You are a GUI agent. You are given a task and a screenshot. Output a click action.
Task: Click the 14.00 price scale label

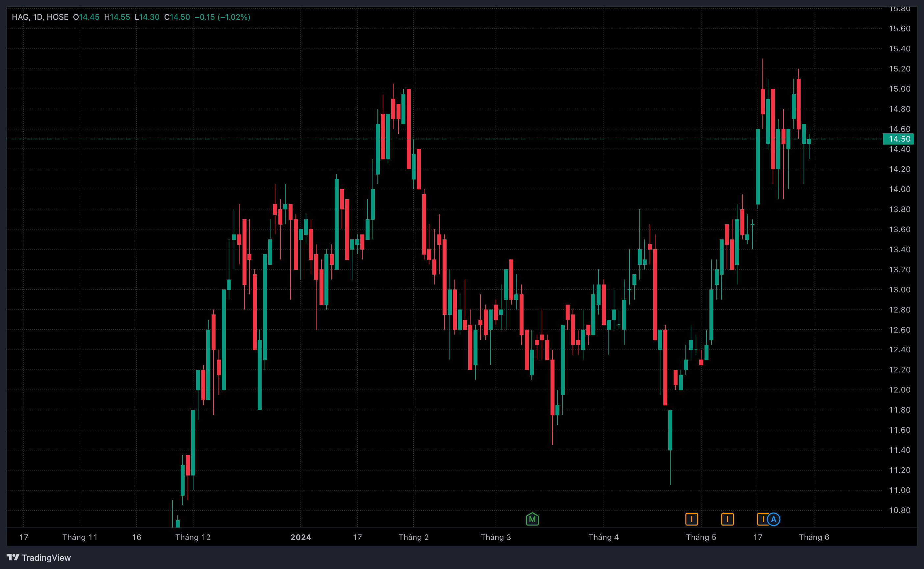click(x=900, y=189)
